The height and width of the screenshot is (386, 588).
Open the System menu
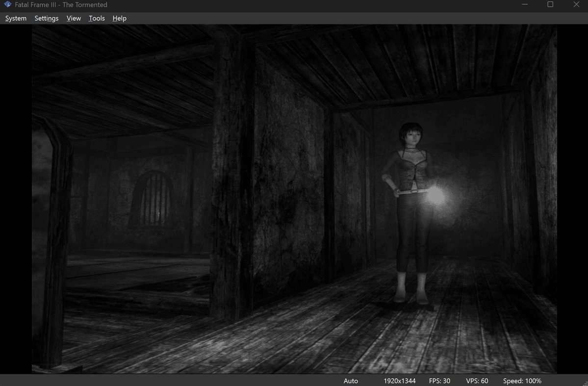16,18
